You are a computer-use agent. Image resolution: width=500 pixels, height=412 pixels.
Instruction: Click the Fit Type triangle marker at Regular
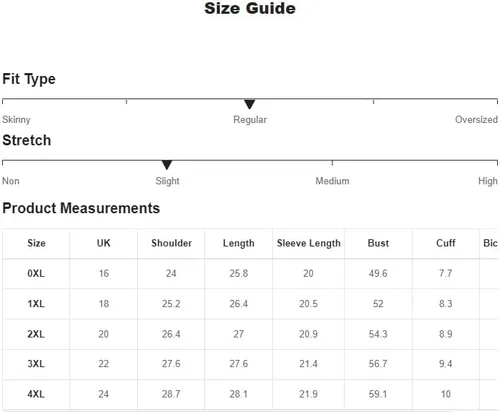[249, 104]
